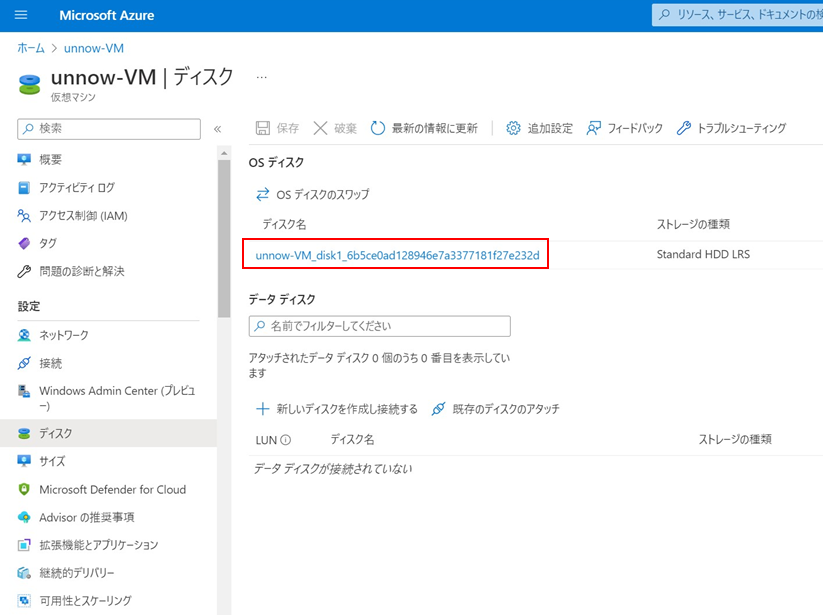Screen dimensions: 823x615
Task: Select 既存のディスクのアタッチ
Action: tap(506, 409)
